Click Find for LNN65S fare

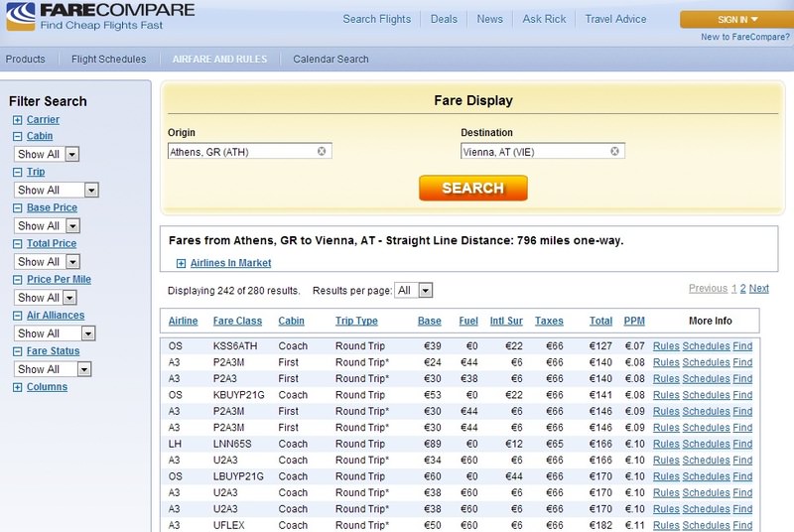[742, 444]
